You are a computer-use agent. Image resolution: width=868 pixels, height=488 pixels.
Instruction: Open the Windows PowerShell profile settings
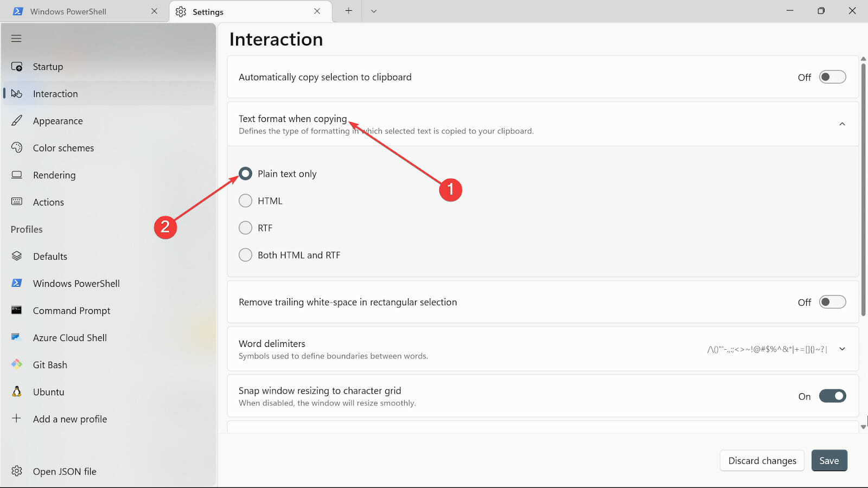pyautogui.click(x=108, y=284)
